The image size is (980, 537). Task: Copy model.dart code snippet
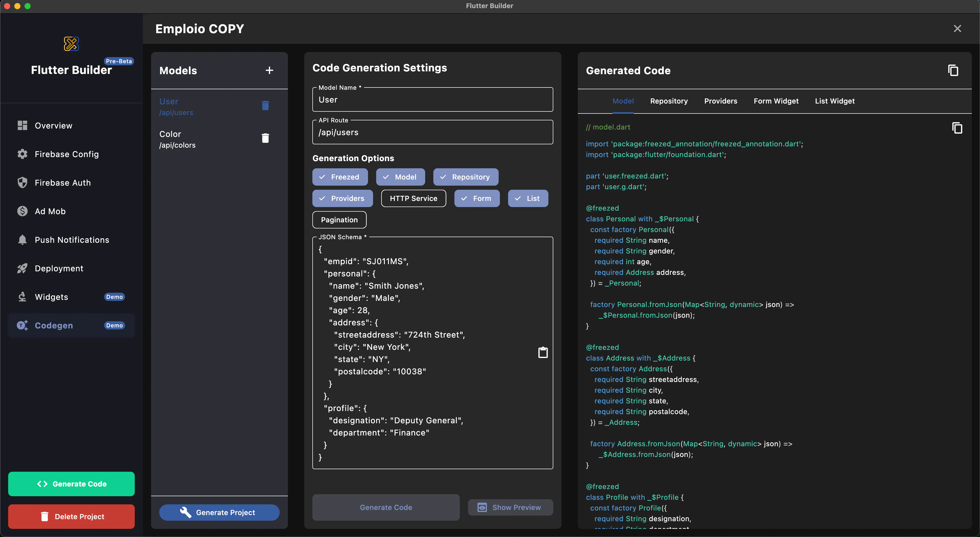[x=957, y=128]
